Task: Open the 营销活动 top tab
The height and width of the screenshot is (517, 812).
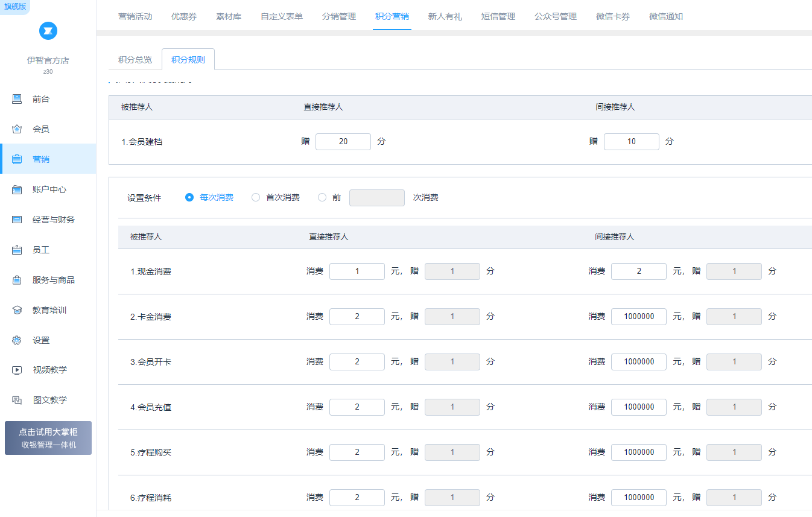Action: pyautogui.click(x=135, y=16)
